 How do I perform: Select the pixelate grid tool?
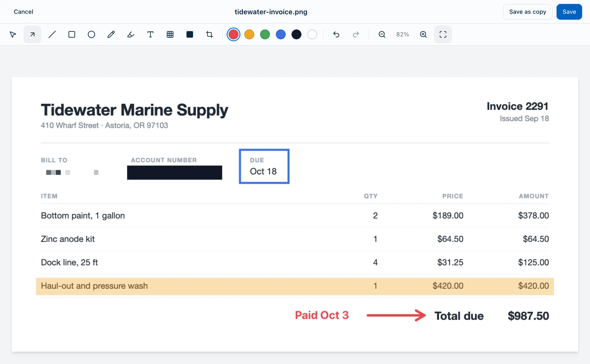coord(170,34)
